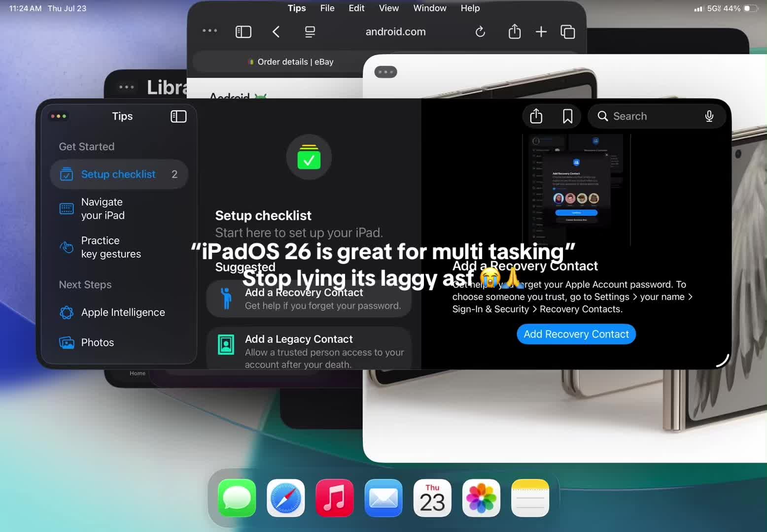Go back in the Safari window
The width and height of the screenshot is (767, 532).
click(276, 32)
